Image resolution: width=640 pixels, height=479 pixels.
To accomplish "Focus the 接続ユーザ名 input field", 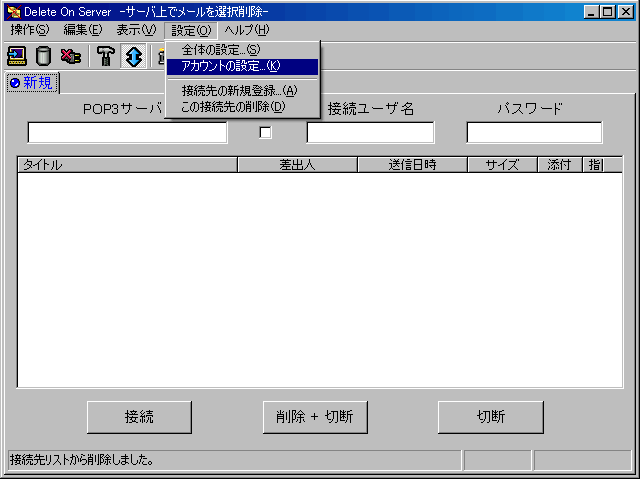I will [x=371, y=133].
